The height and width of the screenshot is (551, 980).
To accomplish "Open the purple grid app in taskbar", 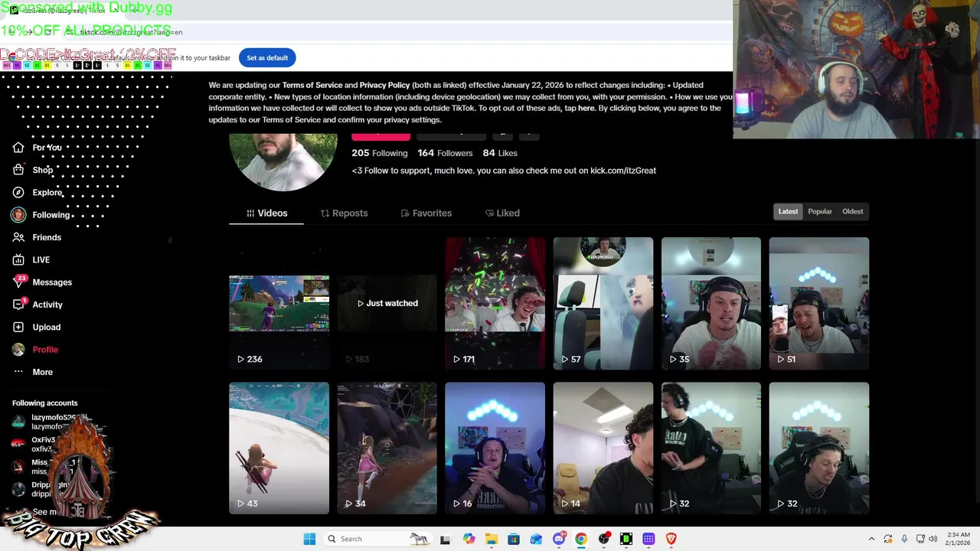I will point(648,539).
